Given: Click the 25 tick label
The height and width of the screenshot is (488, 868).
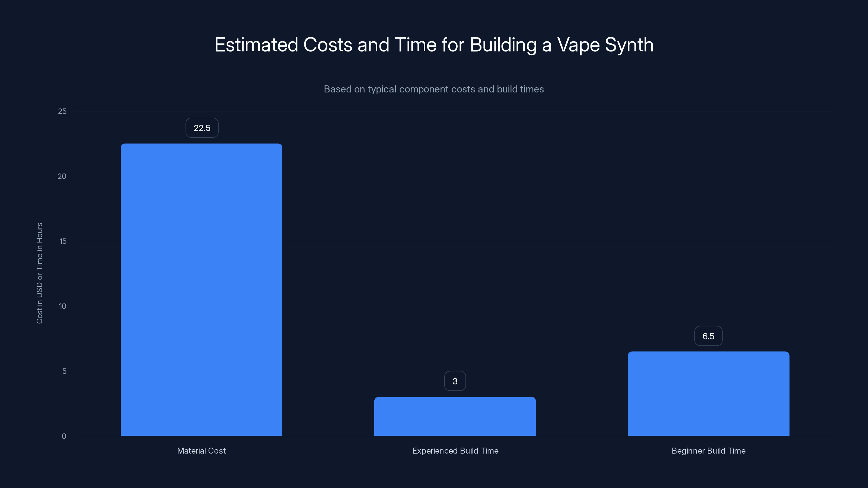Looking at the screenshot, I should (63, 111).
